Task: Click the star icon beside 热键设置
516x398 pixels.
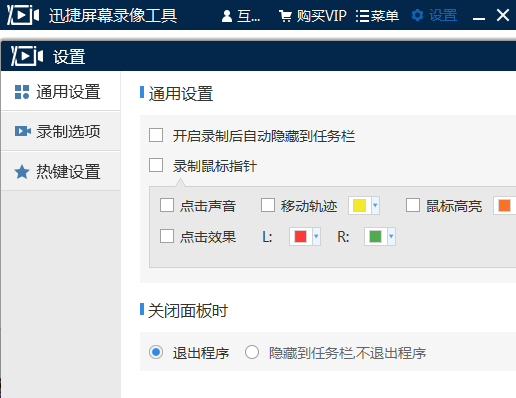Action: click(x=22, y=172)
